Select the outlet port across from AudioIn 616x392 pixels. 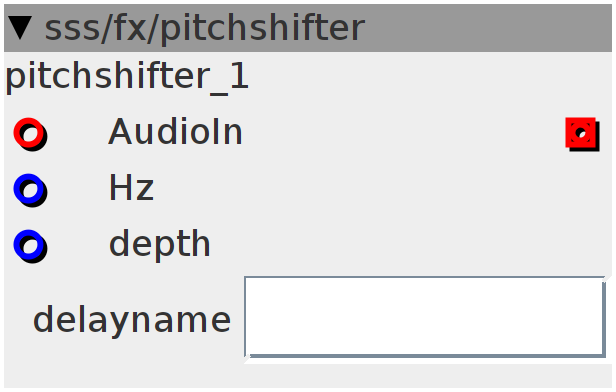(x=583, y=134)
